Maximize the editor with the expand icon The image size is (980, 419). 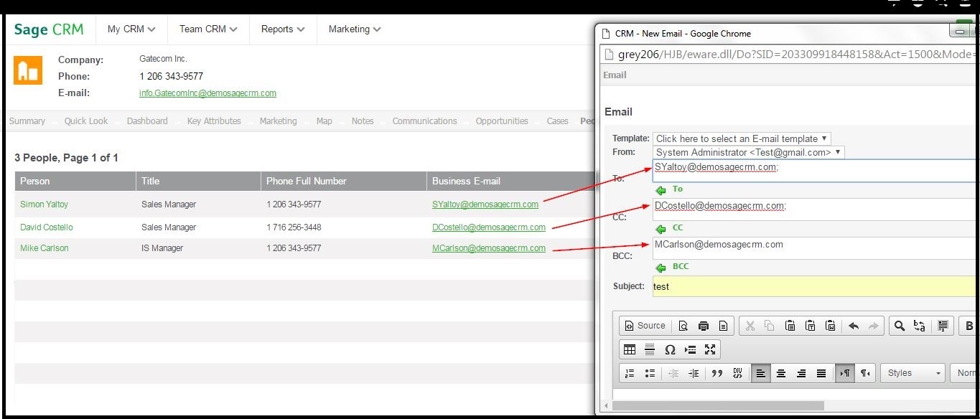coord(710,349)
